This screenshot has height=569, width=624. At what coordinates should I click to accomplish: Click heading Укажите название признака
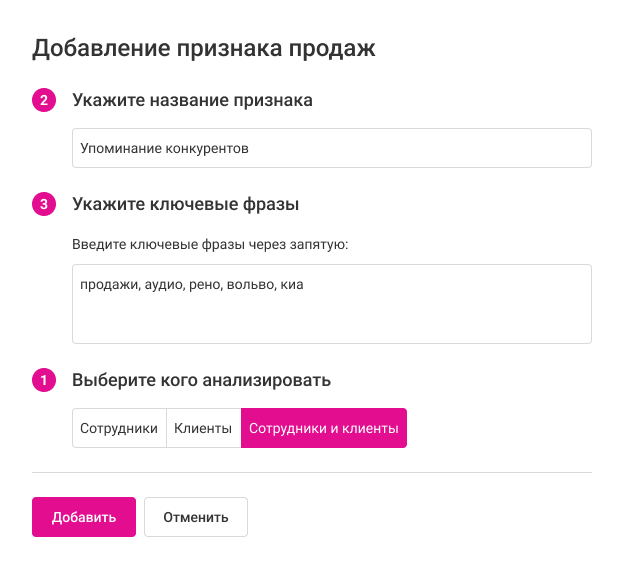point(192,101)
